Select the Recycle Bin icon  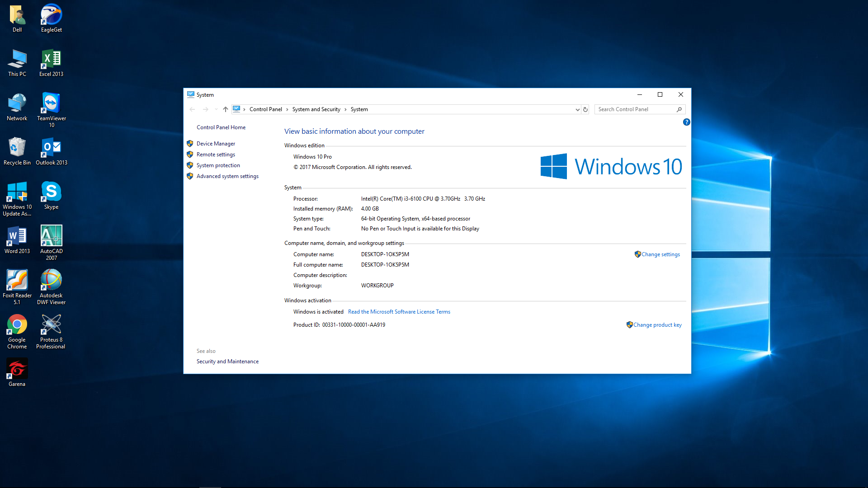pos(17,151)
